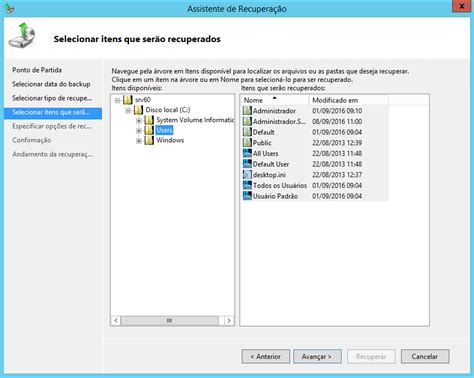Viewport: 474px width, 378px height.
Task: Click the Usuário Padrão shortcut icon
Action: tap(247, 196)
